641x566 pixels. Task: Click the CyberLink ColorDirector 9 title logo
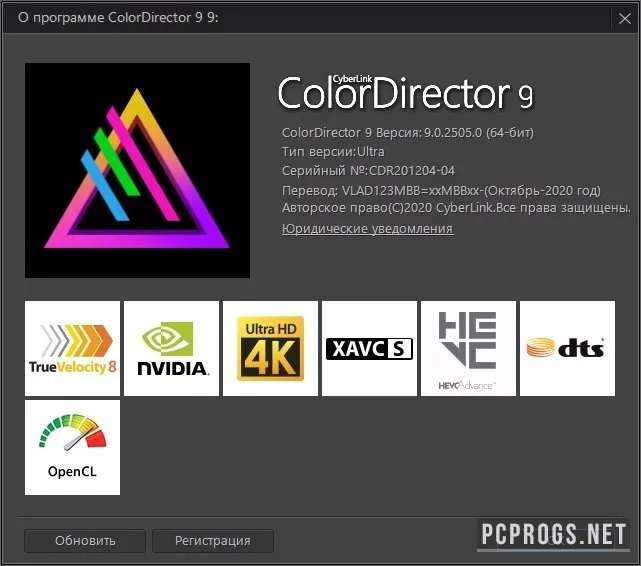[406, 93]
